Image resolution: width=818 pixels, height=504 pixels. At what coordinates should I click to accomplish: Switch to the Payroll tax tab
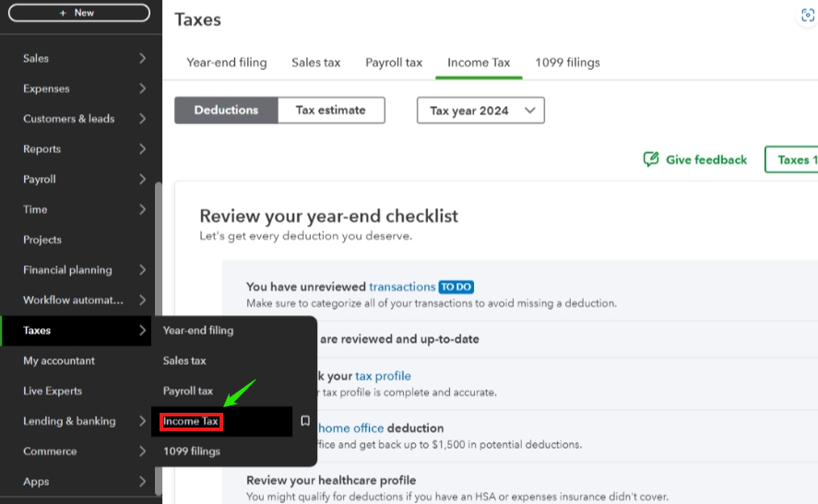pyautogui.click(x=394, y=63)
